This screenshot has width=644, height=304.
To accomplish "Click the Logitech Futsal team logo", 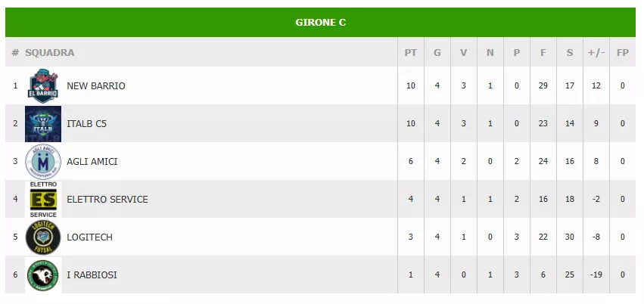I will (x=43, y=237).
